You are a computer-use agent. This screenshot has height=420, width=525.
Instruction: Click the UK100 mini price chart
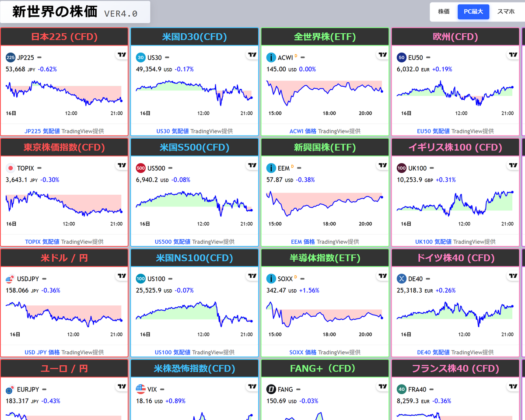(x=455, y=203)
